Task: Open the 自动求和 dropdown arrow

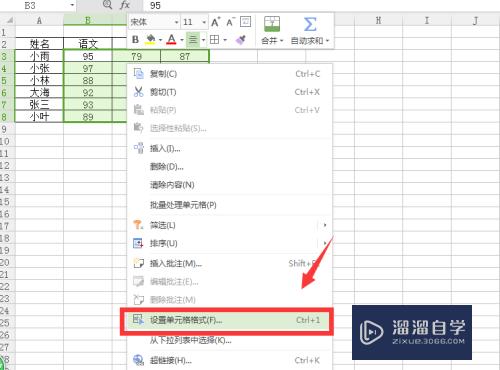Action: pos(327,41)
